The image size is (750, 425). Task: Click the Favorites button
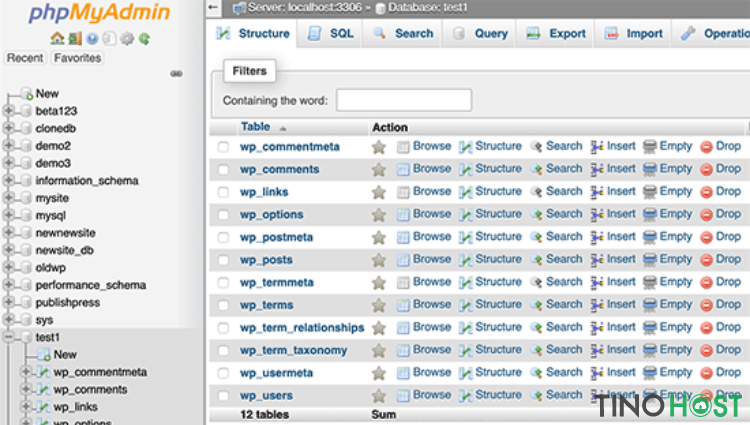pos(77,58)
